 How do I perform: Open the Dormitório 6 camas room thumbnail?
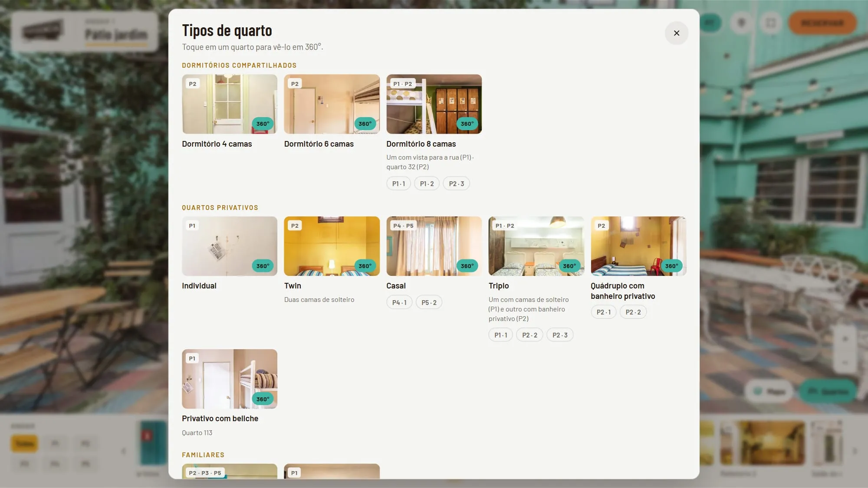tap(332, 104)
